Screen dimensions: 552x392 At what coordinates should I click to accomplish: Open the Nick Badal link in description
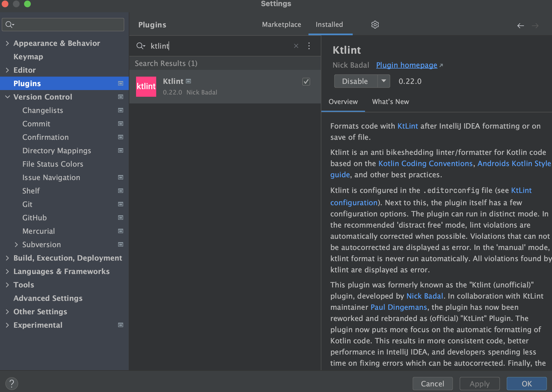[x=425, y=296]
